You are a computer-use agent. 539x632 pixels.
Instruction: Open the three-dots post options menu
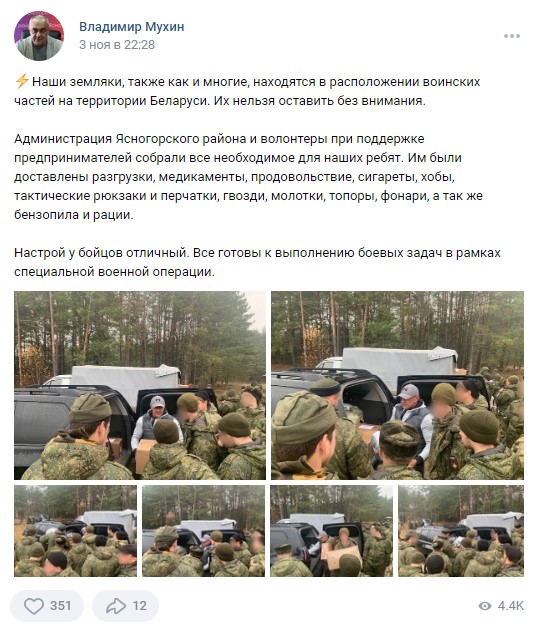pyautogui.click(x=512, y=36)
